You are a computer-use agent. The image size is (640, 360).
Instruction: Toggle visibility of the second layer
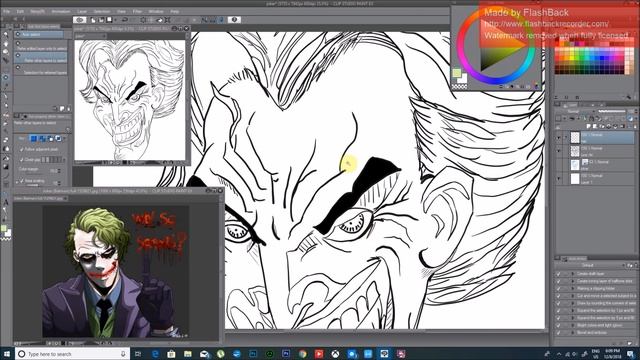(559, 151)
